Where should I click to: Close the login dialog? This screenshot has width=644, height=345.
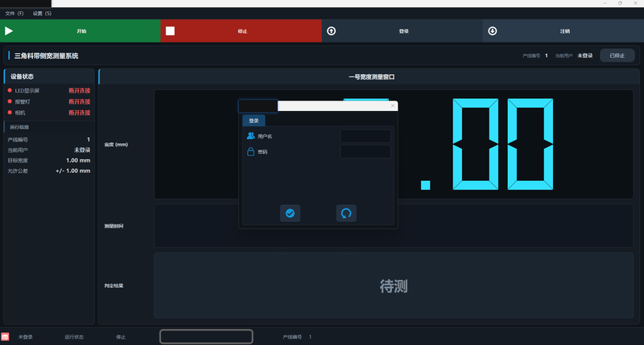[x=393, y=106]
